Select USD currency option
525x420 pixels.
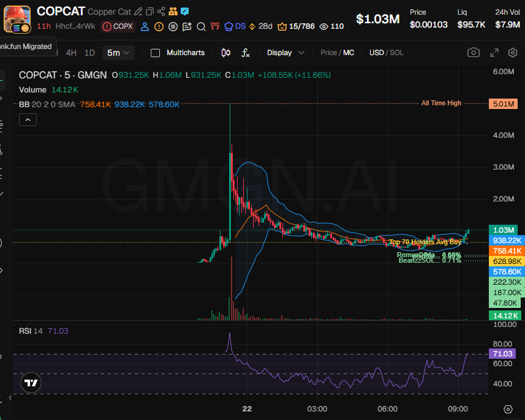[376, 53]
